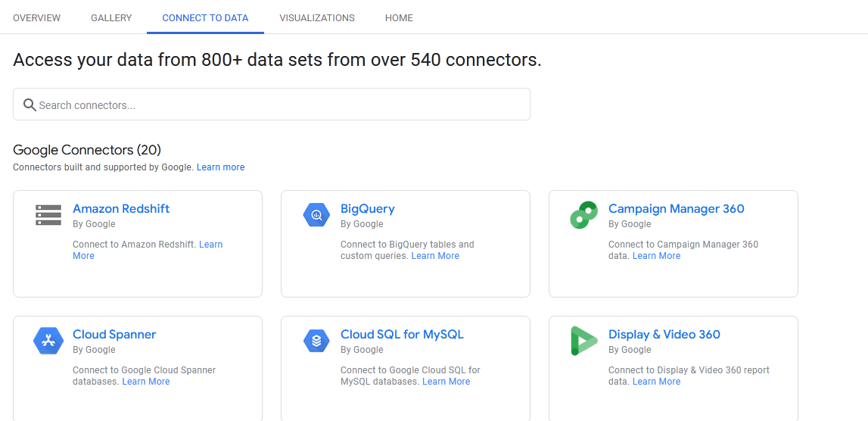
Task: Click the Cloud SQL for MySQL icon
Action: coord(316,341)
